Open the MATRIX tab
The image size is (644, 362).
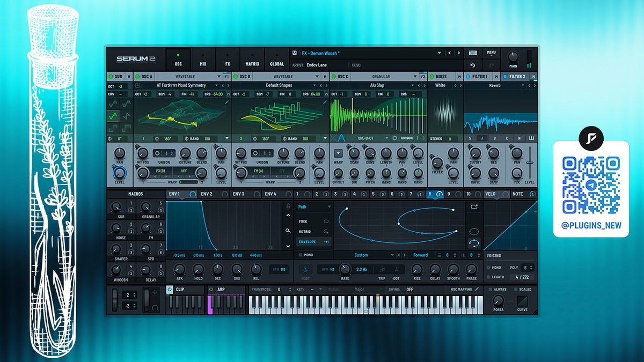coord(252,59)
